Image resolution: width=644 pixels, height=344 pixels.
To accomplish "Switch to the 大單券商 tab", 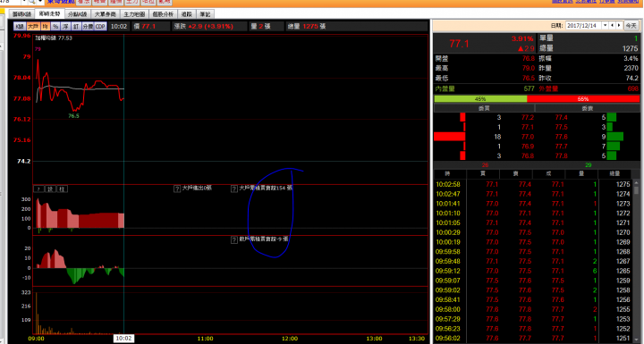I will click(106, 14).
